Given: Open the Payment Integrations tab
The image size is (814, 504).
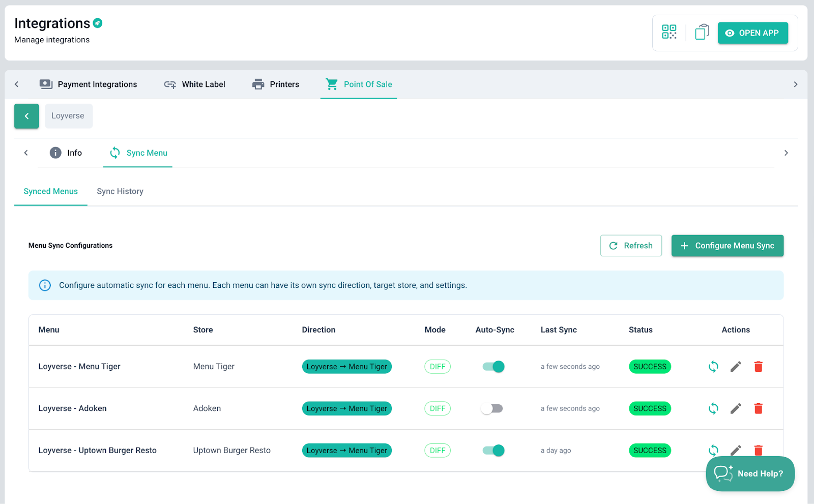Looking at the screenshot, I should (x=89, y=84).
